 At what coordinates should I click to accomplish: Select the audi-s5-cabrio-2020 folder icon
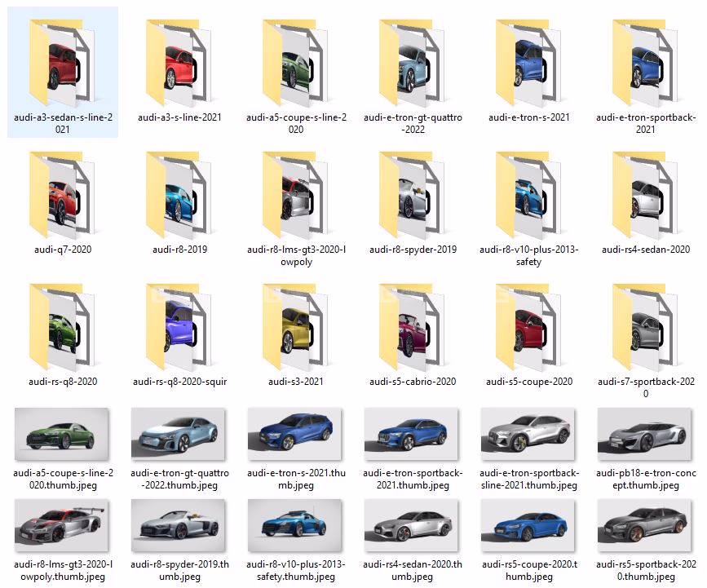413,327
